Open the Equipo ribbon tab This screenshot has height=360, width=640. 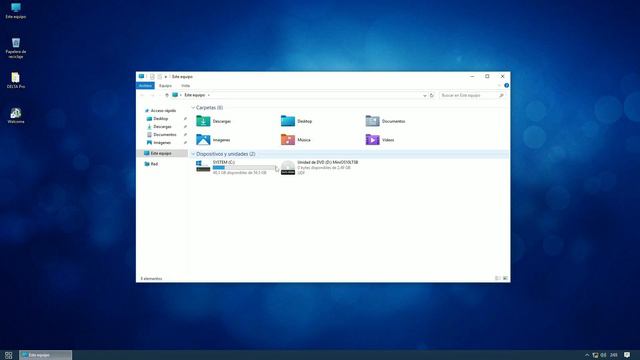click(x=165, y=86)
